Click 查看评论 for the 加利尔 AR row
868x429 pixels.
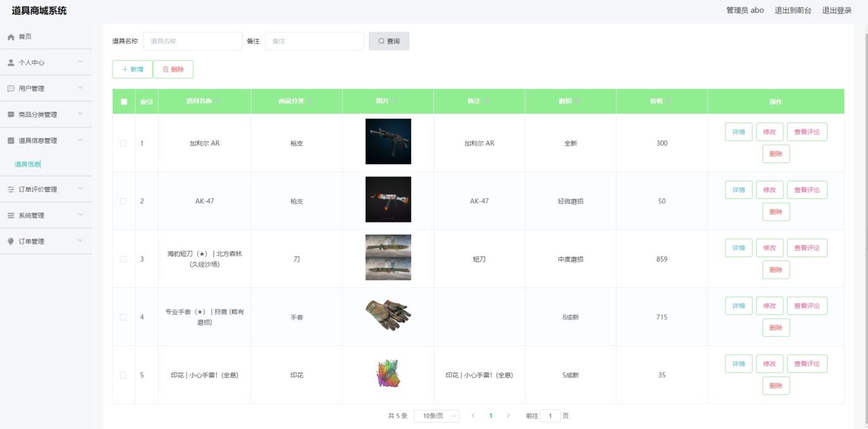click(807, 132)
